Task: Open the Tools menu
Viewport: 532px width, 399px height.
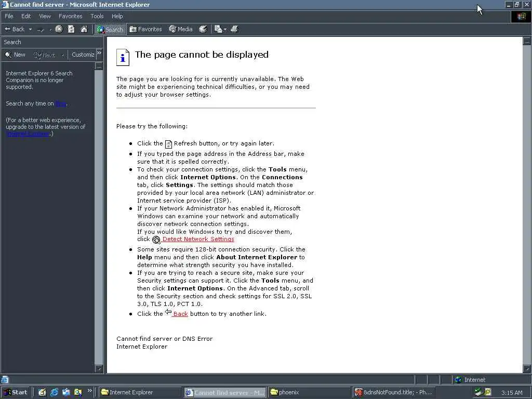Action: [97, 16]
